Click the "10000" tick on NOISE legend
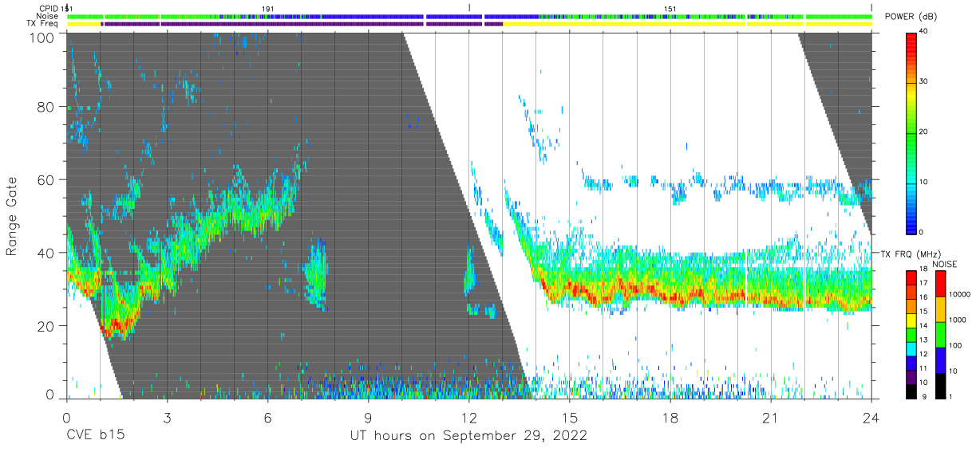Screen dimensions: 980x452 [958, 295]
